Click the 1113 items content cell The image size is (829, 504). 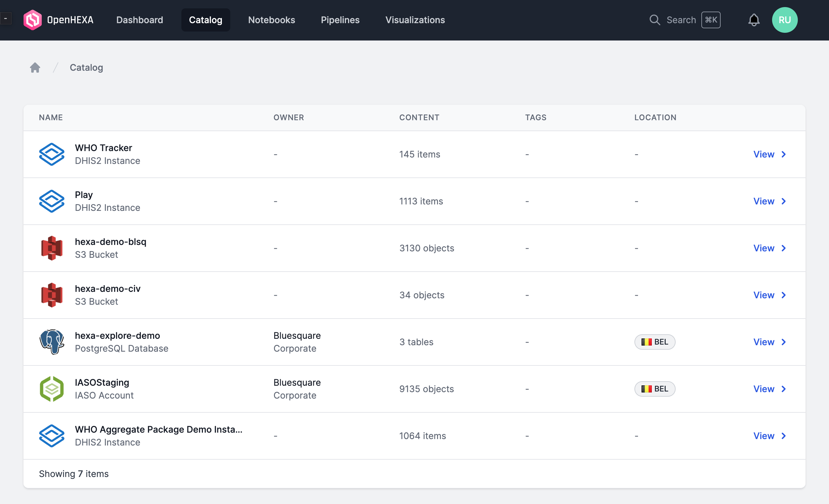[421, 201]
